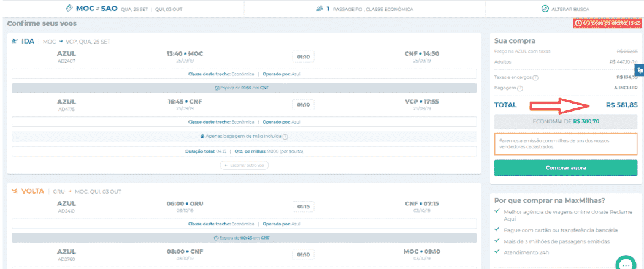Screen dimensions: 644x269
Task: Click the arrow between GRU and MOC
Action: click(x=70, y=192)
